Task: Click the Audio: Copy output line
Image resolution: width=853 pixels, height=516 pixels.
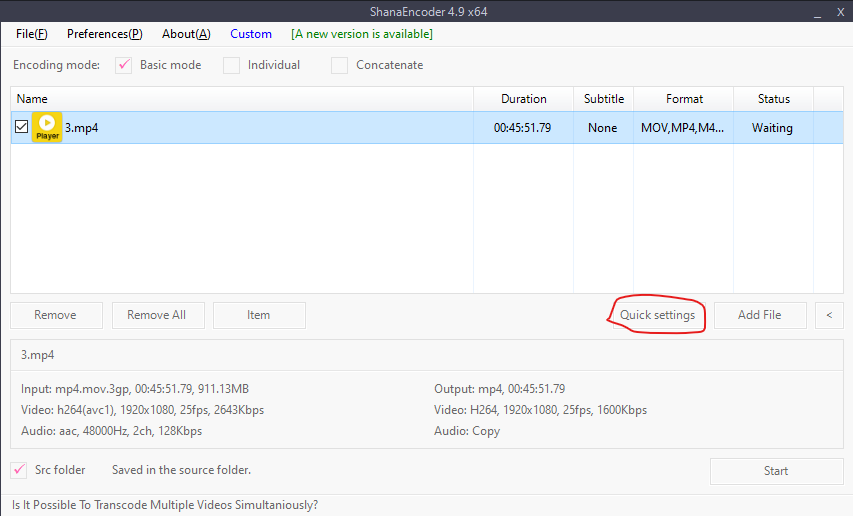Action: 467,431
